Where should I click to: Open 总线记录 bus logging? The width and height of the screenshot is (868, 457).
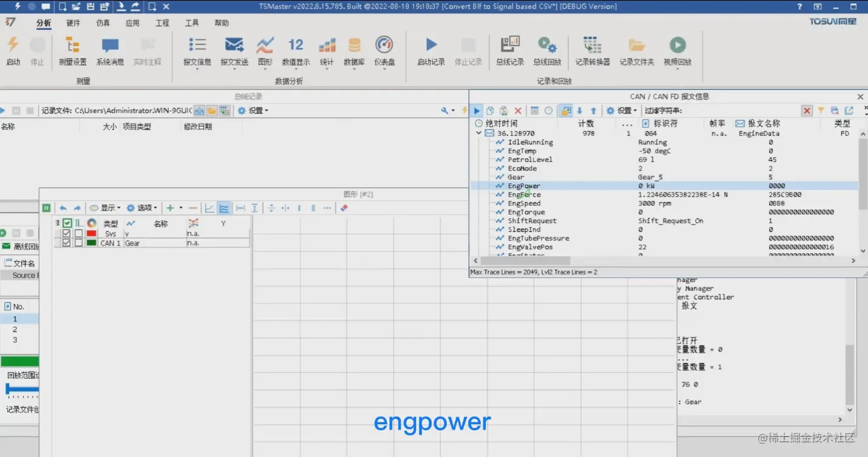[510, 50]
